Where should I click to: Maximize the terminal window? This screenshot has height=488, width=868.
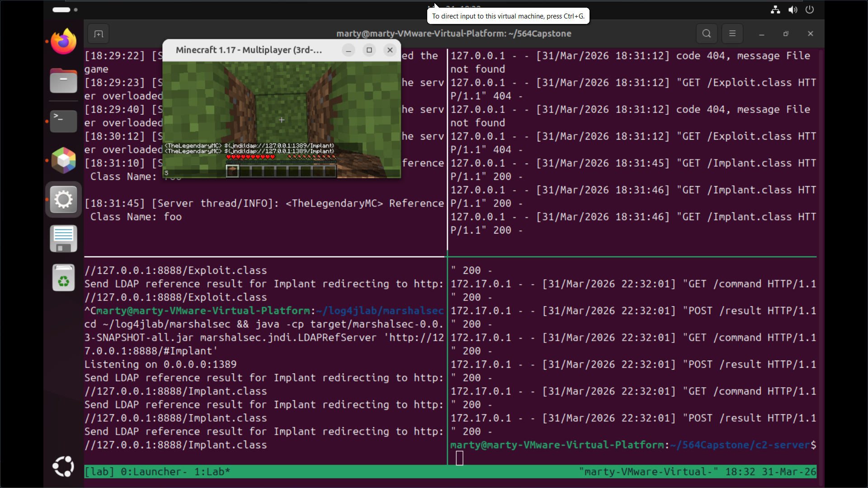786,34
